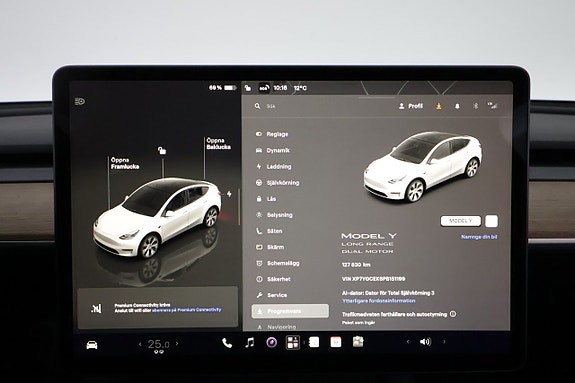This screenshot has width=575, height=383.
Task: Tap Öppna Framlucka to open frunk
Action: point(125,163)
